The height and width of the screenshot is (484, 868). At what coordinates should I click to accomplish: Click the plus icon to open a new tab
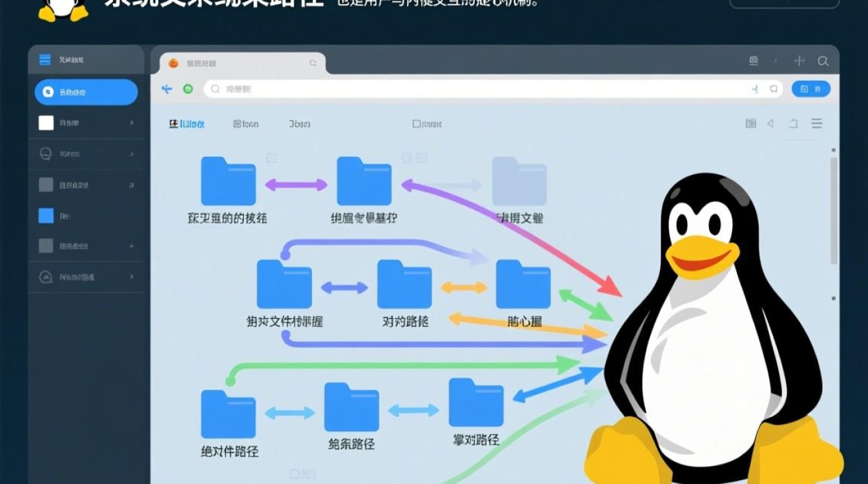tap(799, 61)
